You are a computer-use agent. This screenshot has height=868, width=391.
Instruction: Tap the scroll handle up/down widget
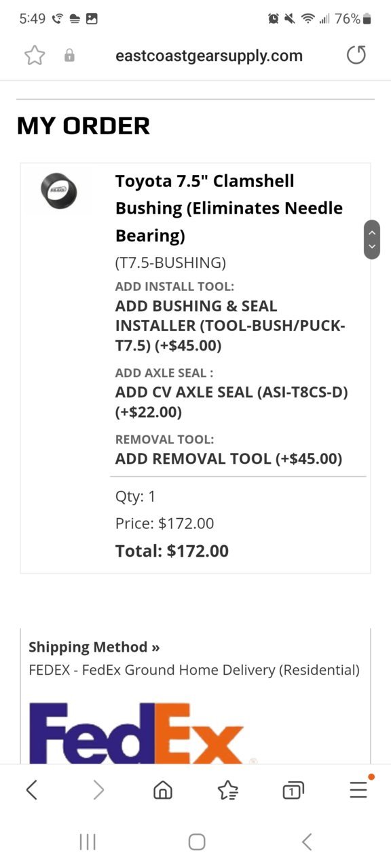(x=372, y=239)
